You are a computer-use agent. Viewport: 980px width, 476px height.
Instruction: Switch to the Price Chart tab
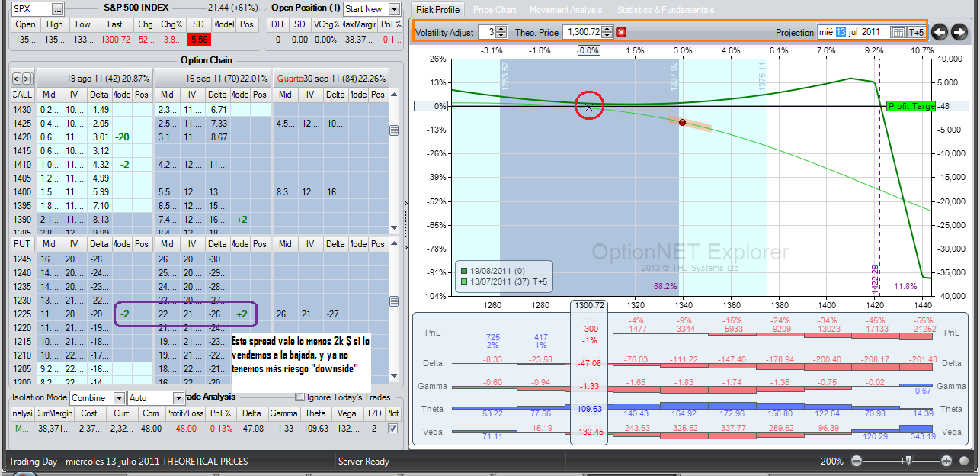click(x=494, y=10)
